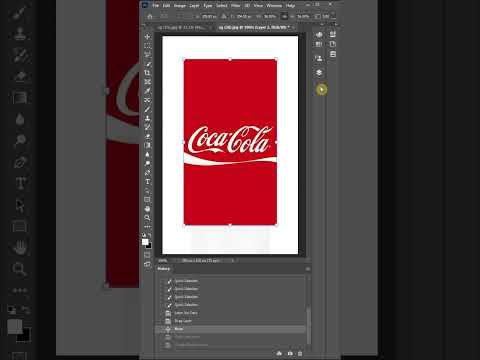Select the Quick Selection tool
480x360 pixels.
(147, 64)
